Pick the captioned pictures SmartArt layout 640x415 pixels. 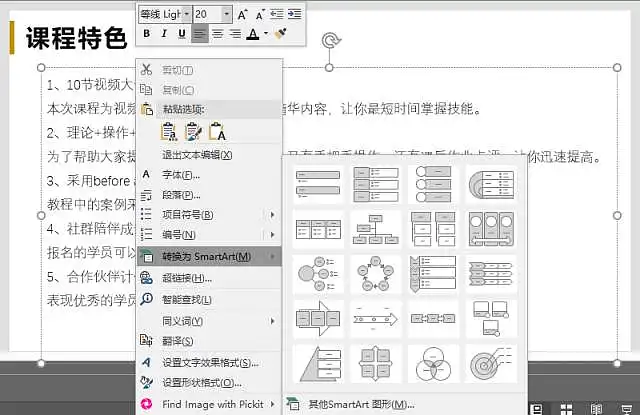(x=491, y=318)
